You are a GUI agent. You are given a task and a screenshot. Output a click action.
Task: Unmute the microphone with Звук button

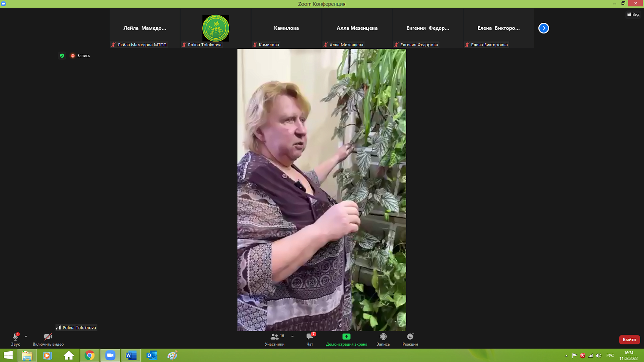point(15,339)
